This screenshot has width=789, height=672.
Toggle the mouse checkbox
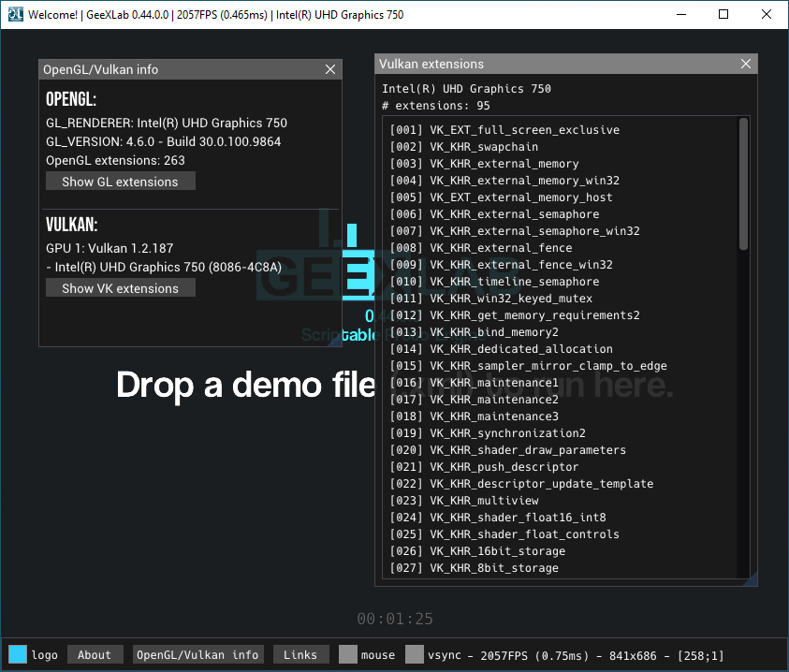click(x=348, y=654)
